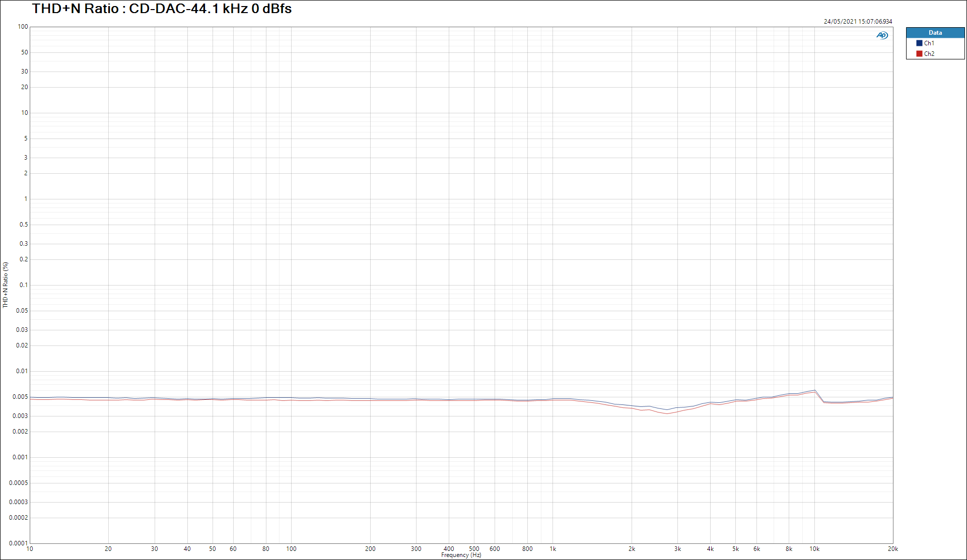Click the graph title THD+N Ratio text

coord(162,9)
